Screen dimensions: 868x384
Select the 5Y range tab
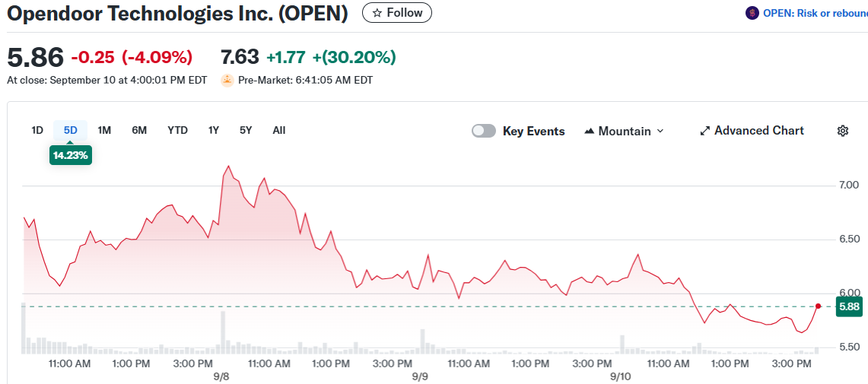tap(246, 131)
